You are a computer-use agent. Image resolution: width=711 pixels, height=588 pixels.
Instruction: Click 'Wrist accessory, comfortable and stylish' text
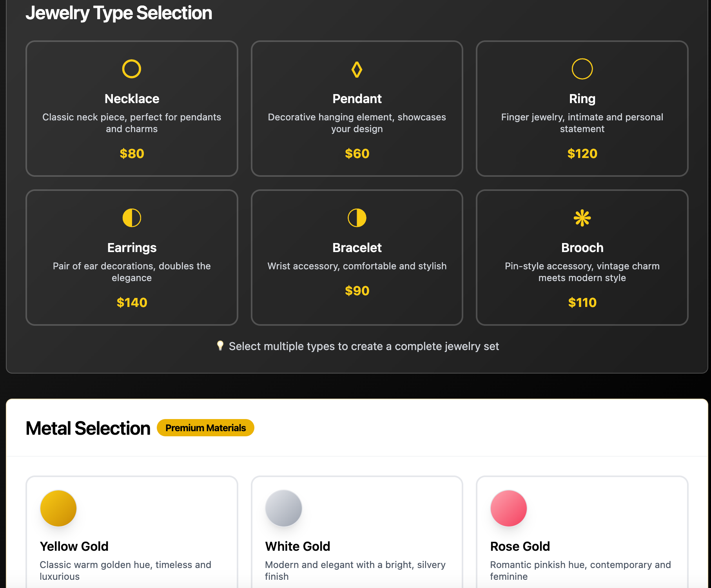(x=357, y=266)
